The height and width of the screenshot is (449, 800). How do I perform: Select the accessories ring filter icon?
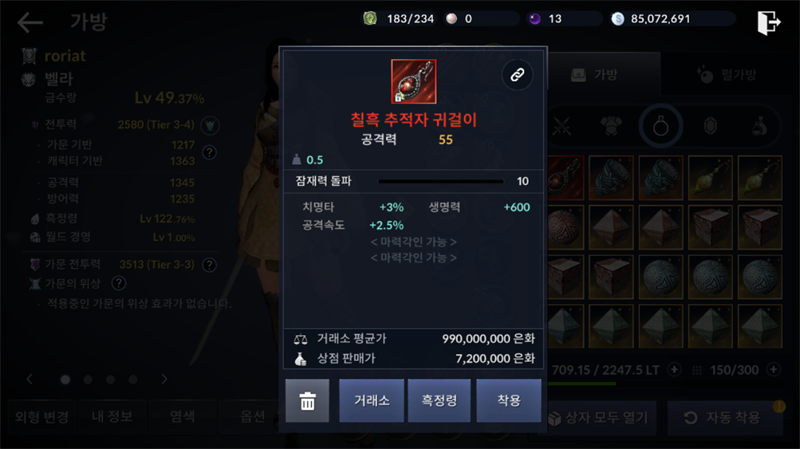click(661, 126)
